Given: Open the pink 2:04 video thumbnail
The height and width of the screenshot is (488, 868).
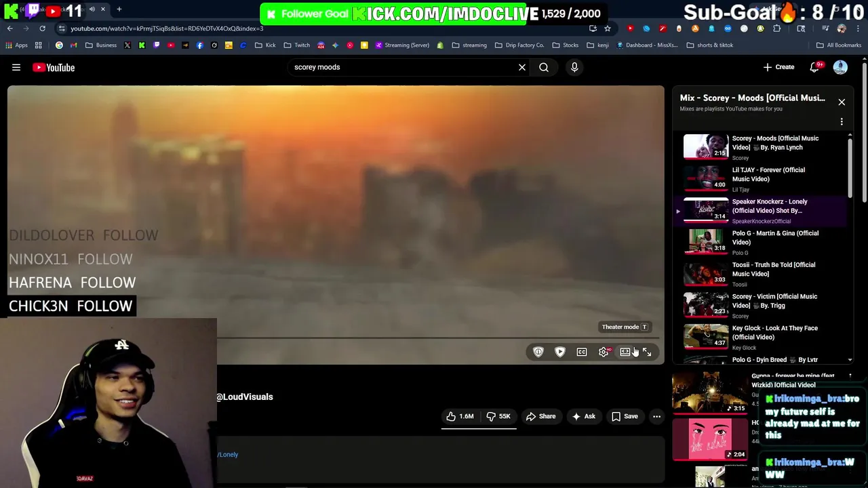Looking at the screenshot, I should point(709,439).
